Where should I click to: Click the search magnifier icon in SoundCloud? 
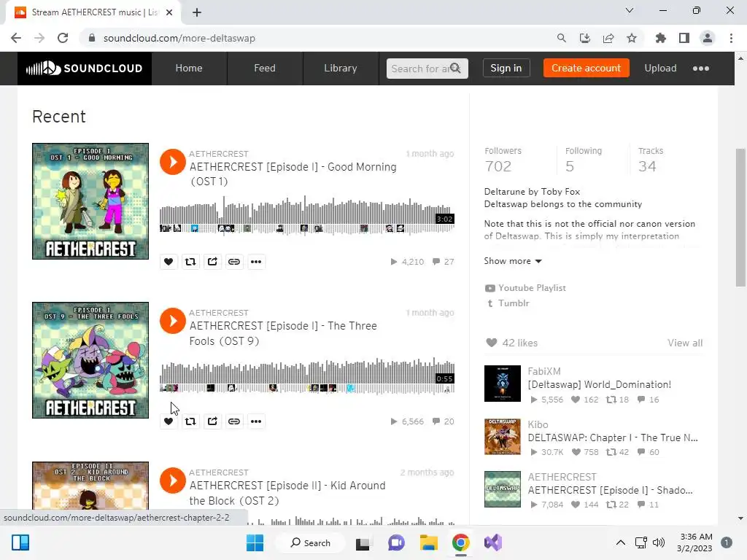(x=455, y=68)
